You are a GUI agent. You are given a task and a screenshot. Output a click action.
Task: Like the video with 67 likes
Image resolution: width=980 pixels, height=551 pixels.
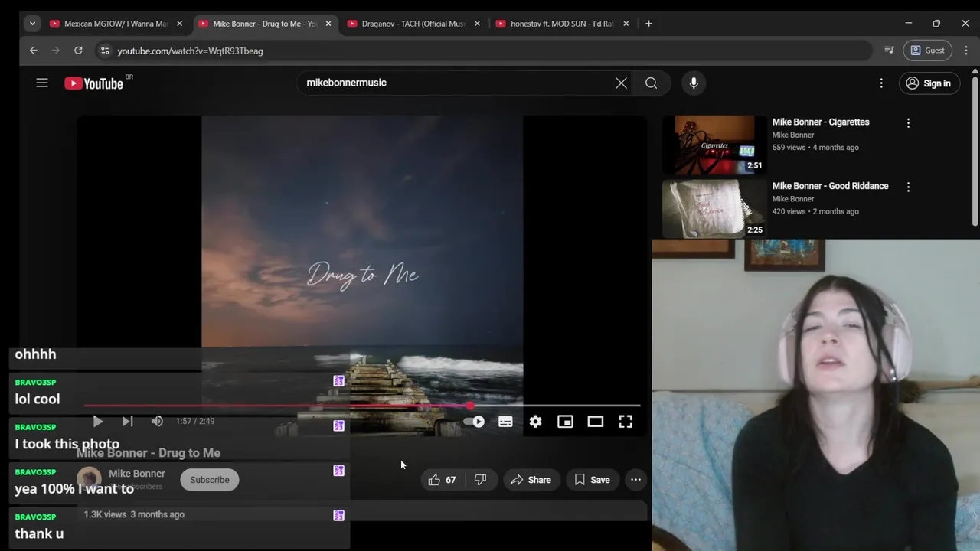click(442, 480)
